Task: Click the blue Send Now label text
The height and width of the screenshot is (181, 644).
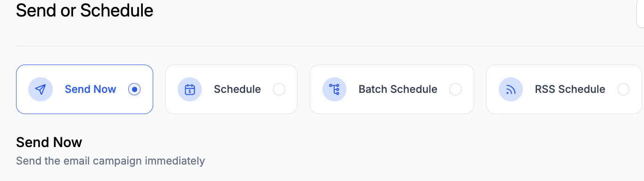Action: [91, 89]
